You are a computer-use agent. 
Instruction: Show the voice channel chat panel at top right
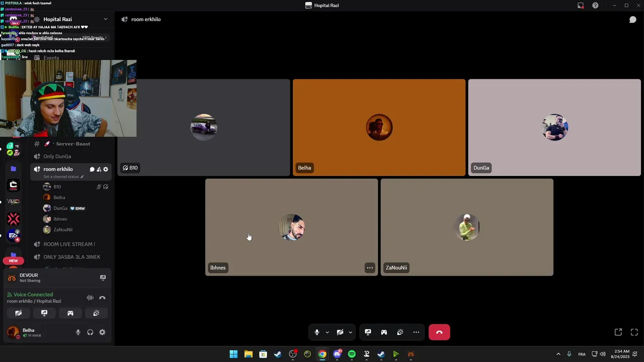pyautogui.click(x=633, y=20)
